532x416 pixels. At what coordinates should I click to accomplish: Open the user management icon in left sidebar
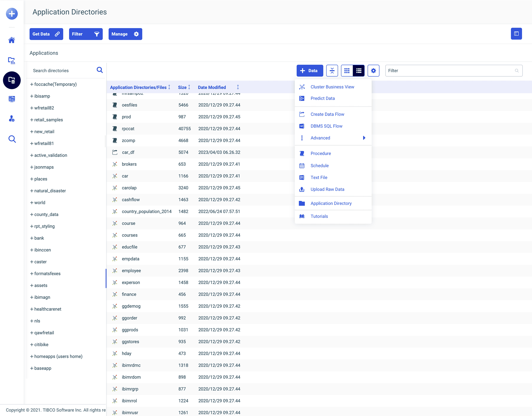point(12,119)
